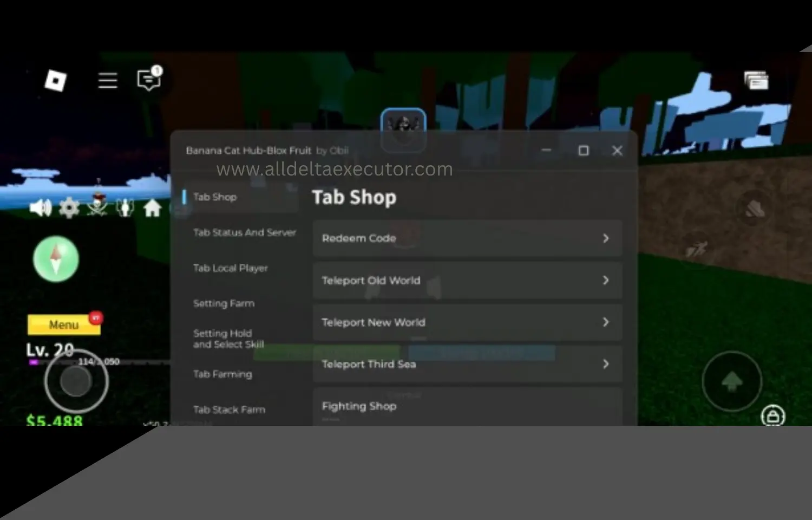Expand the Teleport New World chevron
Image resolution: width=812 pixels, height=520 pixels.
coord(606,322)
